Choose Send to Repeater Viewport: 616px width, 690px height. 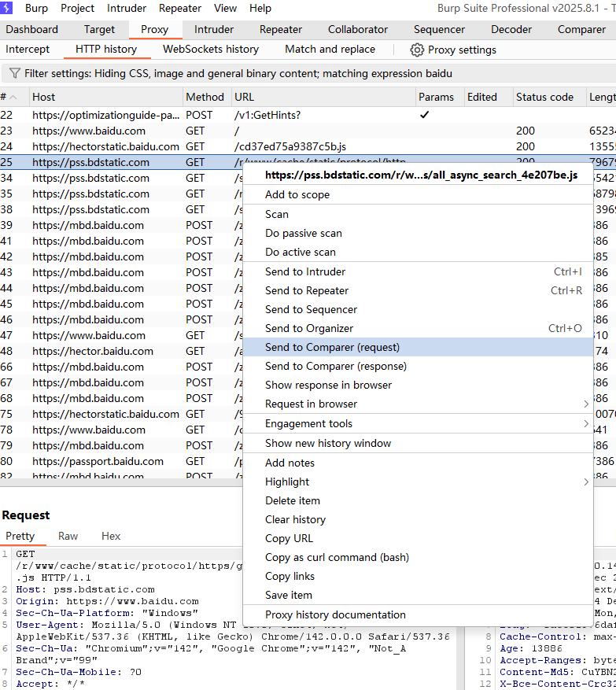point(418,291)
